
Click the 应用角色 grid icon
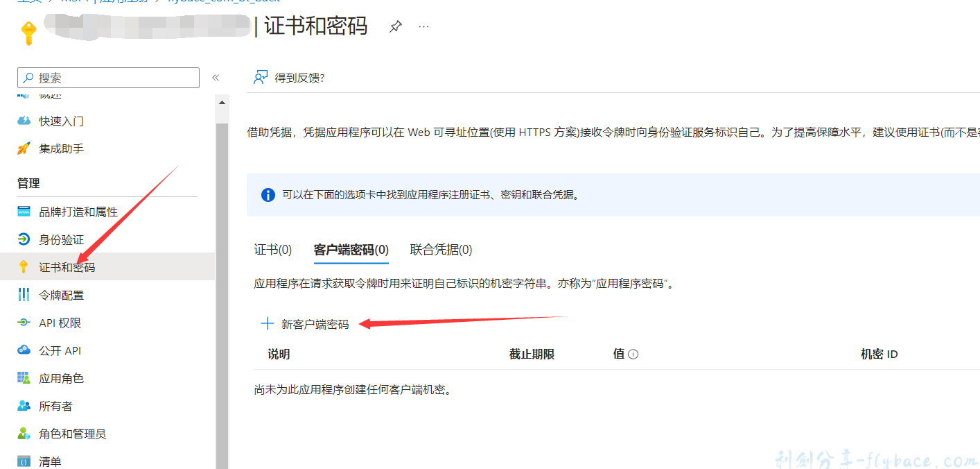[x=24, y=378]
